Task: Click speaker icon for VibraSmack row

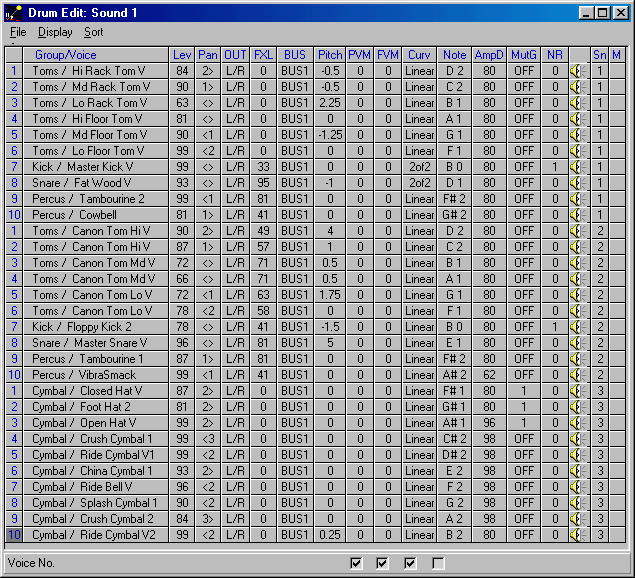Action: click(577, 375)
